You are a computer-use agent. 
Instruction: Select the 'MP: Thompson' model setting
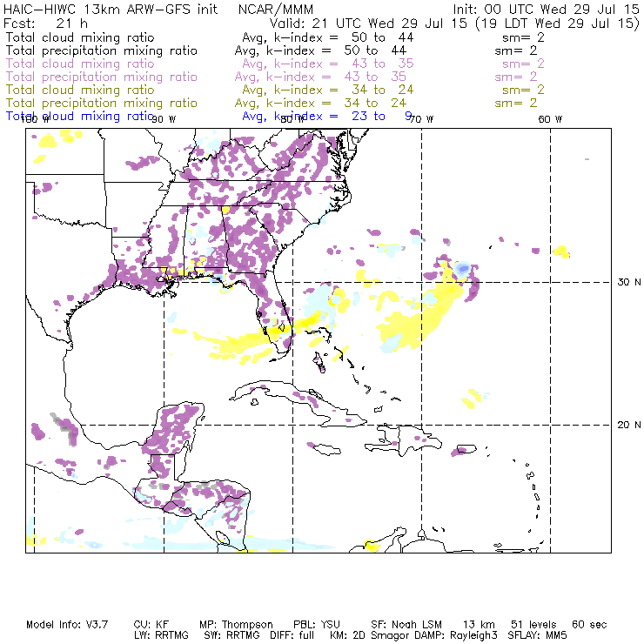click(x=236, y=625)
